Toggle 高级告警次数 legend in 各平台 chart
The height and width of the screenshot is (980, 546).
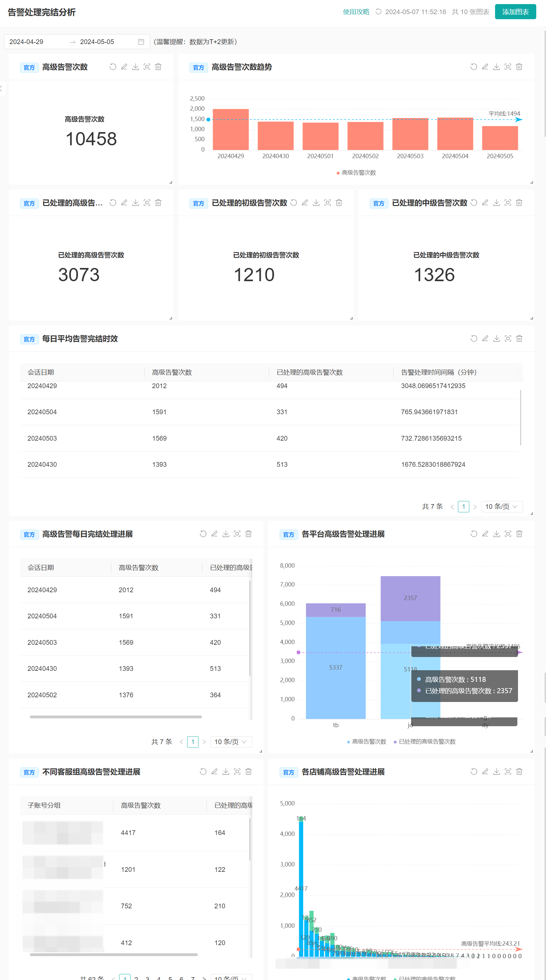[x=367, y=742]
